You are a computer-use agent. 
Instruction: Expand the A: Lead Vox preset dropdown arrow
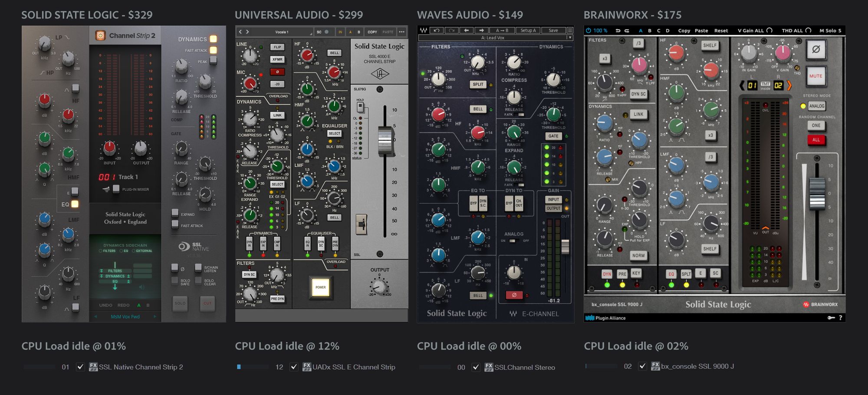[570, 38]
